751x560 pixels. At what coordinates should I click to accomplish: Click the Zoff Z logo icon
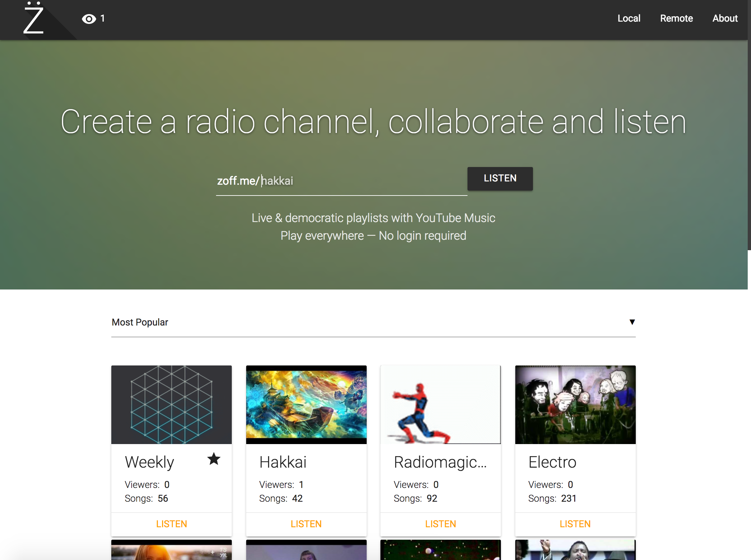pos(33,19)
